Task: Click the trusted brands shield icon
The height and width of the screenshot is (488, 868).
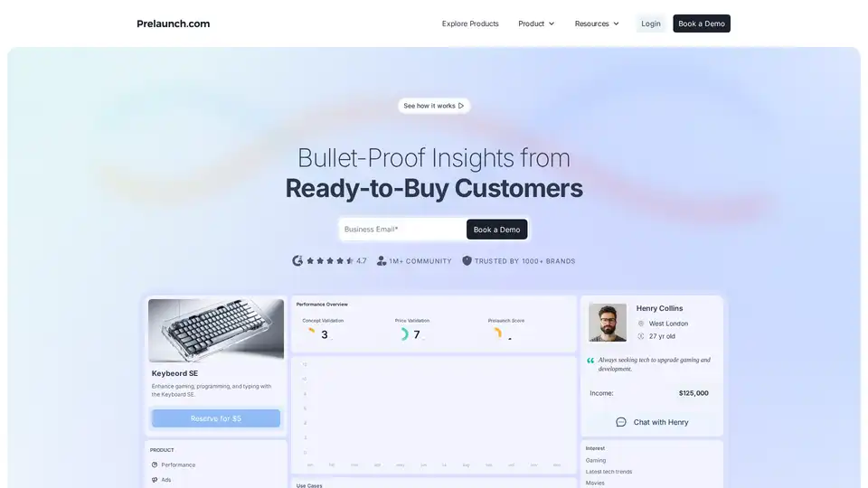Action: pyautogui.click(x=467, y=261)
